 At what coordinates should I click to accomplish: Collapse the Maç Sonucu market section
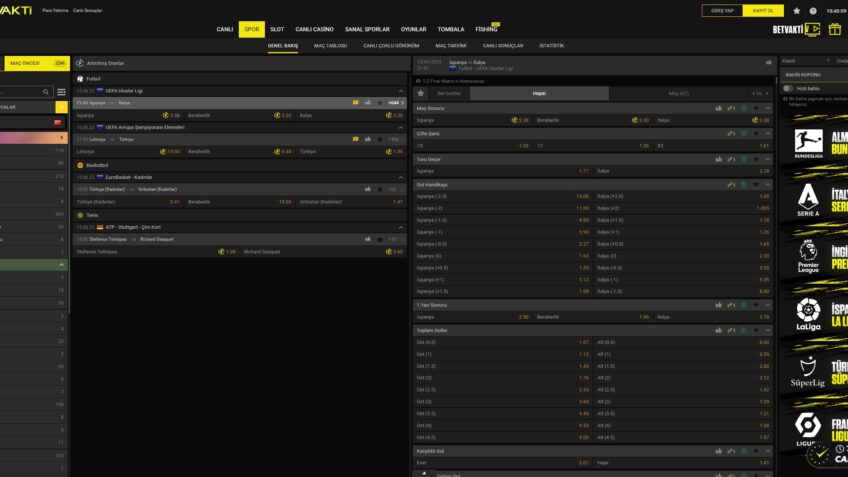pyautogui.click(x=767, y=107)
